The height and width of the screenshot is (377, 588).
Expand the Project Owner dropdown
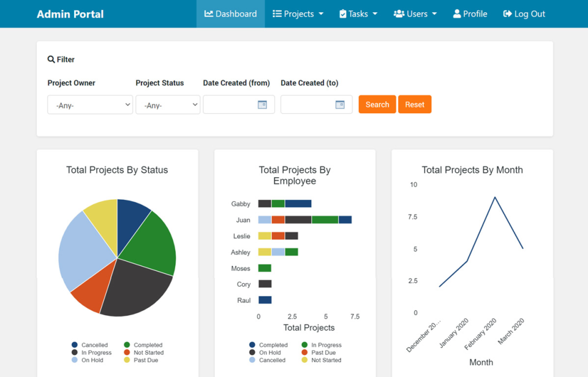click(x=89, y=104)
